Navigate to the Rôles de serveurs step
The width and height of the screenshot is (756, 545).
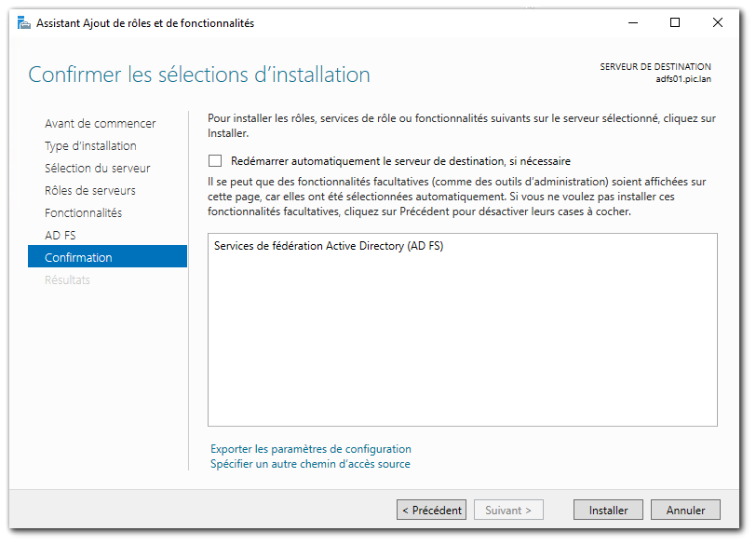[91, 190]
